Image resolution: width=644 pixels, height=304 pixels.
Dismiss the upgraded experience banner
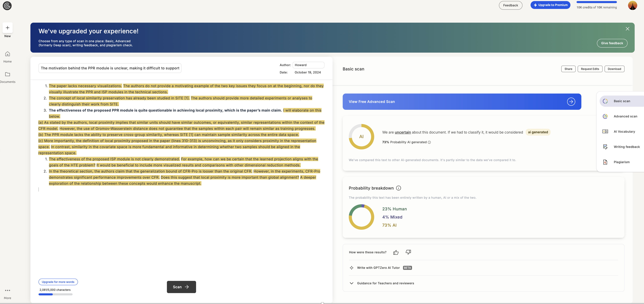627,29
